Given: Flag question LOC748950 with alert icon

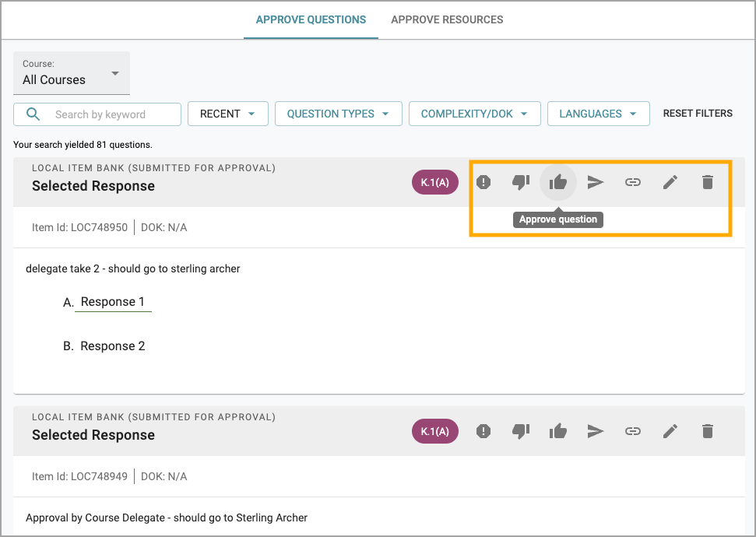Looking at the screenshot, I should (x=483, y=182).
